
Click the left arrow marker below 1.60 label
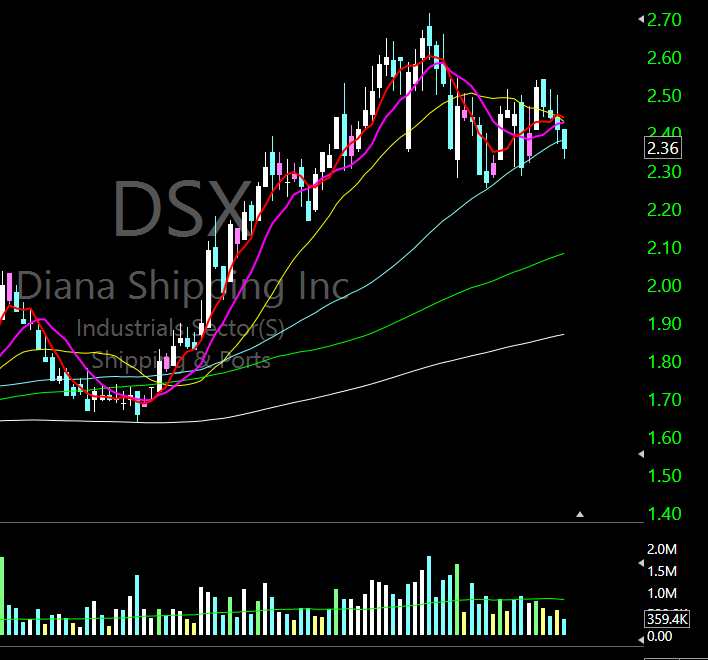641,454
